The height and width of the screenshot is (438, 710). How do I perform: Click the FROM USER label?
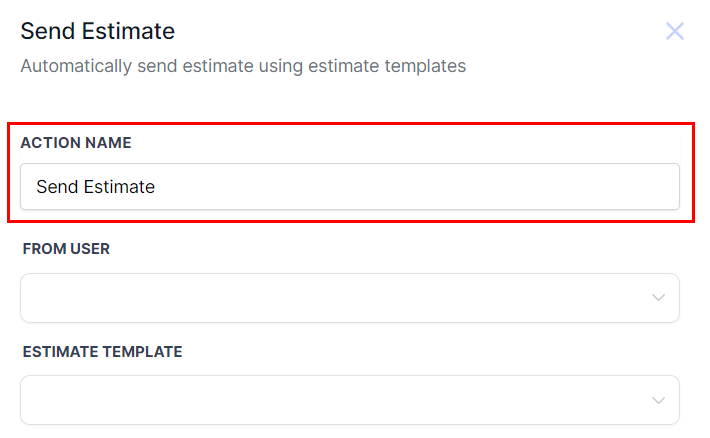(x=66, y=249)
